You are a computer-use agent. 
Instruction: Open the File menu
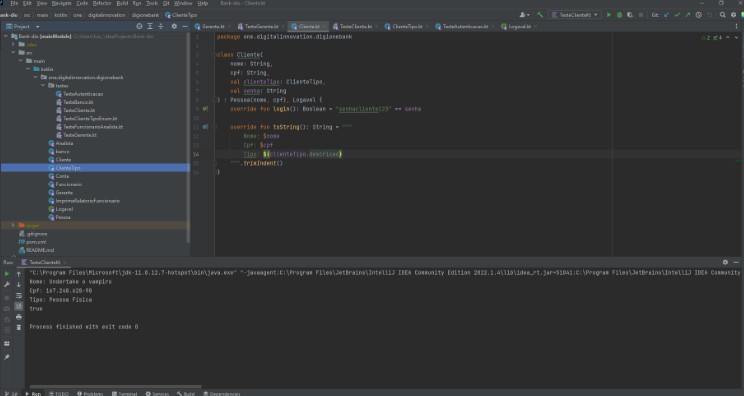click(x=14, y=3)
